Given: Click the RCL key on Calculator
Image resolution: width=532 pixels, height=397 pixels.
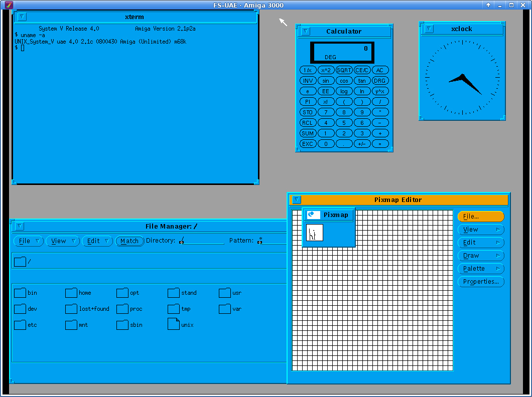Looking at the screenshot, I should coord(308,123).
